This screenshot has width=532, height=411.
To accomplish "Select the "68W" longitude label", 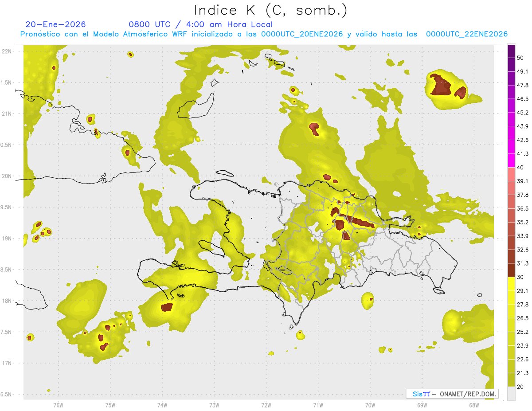I will [474, 405].
